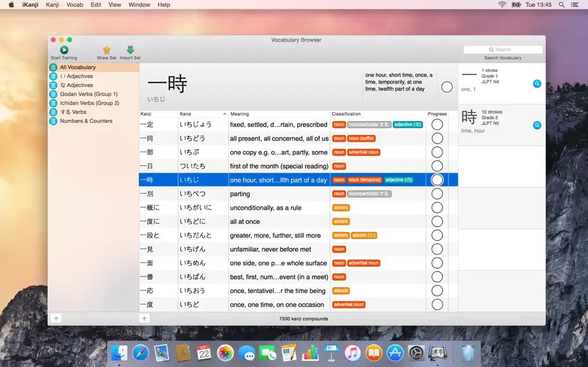This screenshot has width=588, height=367.
Task: Toggle the large progress circle in header
Action: (x=446, y=87)
